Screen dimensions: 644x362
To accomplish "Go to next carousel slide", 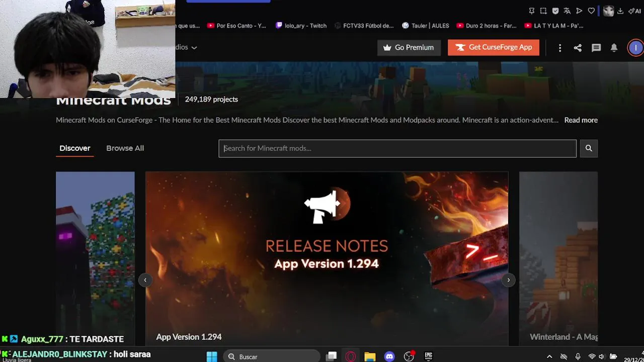I will (x=509, y=280).
